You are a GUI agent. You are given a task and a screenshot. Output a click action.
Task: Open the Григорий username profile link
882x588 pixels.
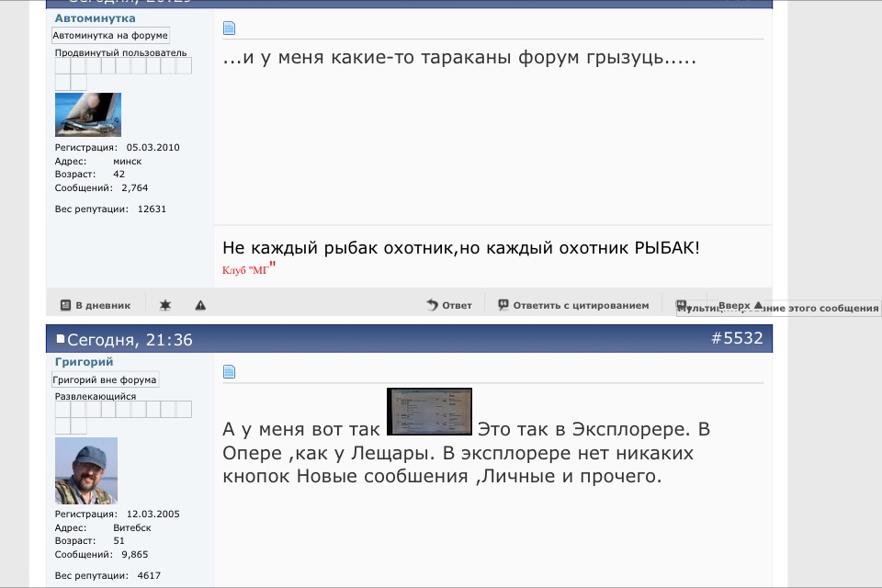point(84,362)
